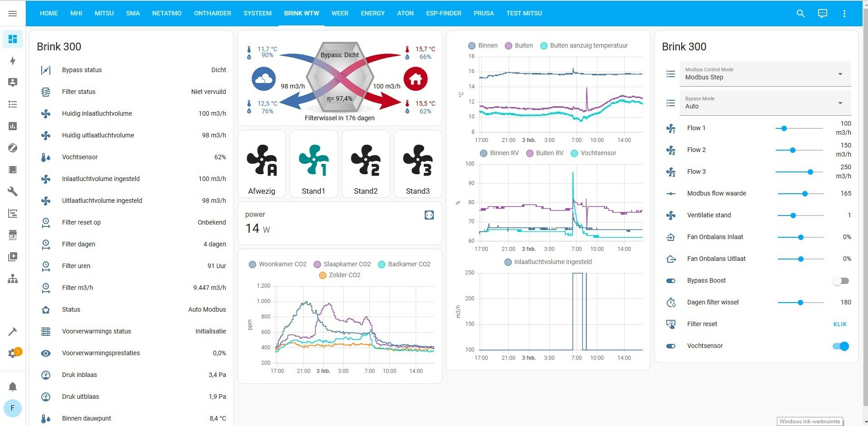Open the assistant chat icon
Viewport: 868px width, 426px height.
coord(822,14)
